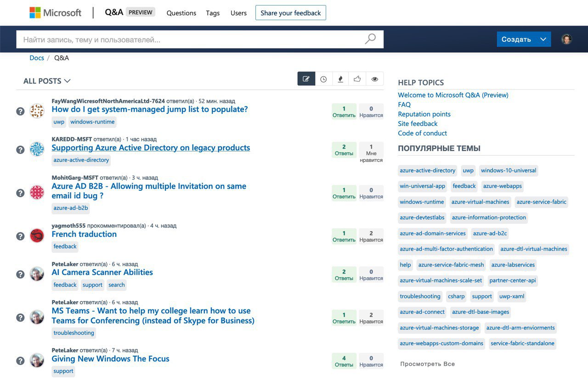This screenshot has height=379, width=588.
Task: Select windows-10-universal popular tag
Action: click(x=509, y=171)
